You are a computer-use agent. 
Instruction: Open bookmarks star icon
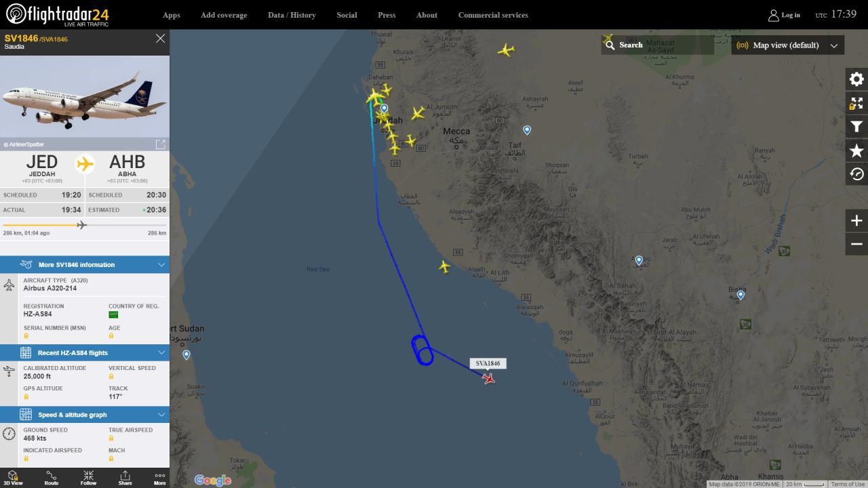click(856, 150)
